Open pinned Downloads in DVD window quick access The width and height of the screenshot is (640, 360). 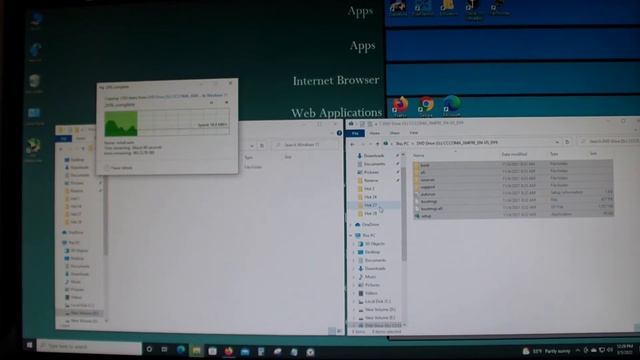pos(373,156)
